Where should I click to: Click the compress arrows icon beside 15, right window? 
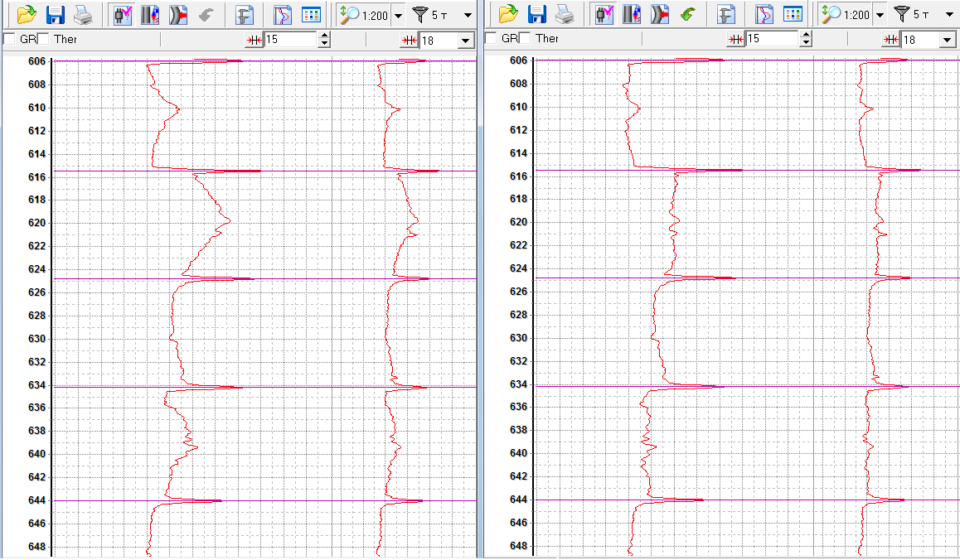point(736,39)
